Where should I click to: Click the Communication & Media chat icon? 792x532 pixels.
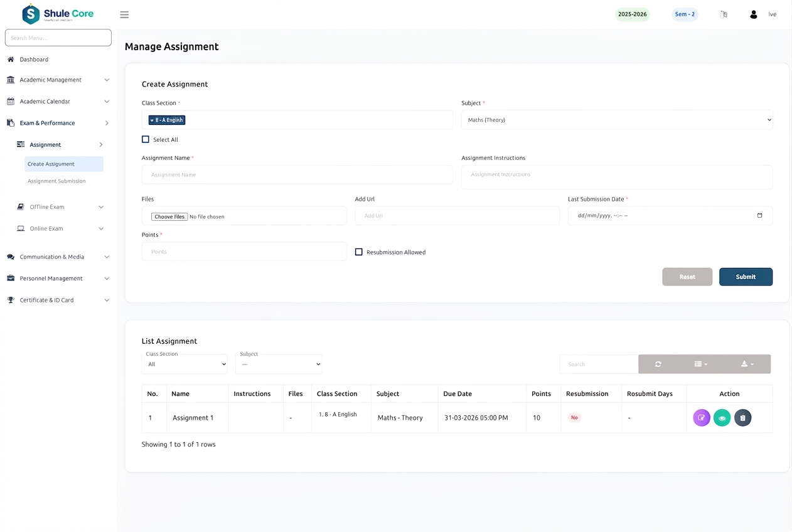tap(11, 257)
